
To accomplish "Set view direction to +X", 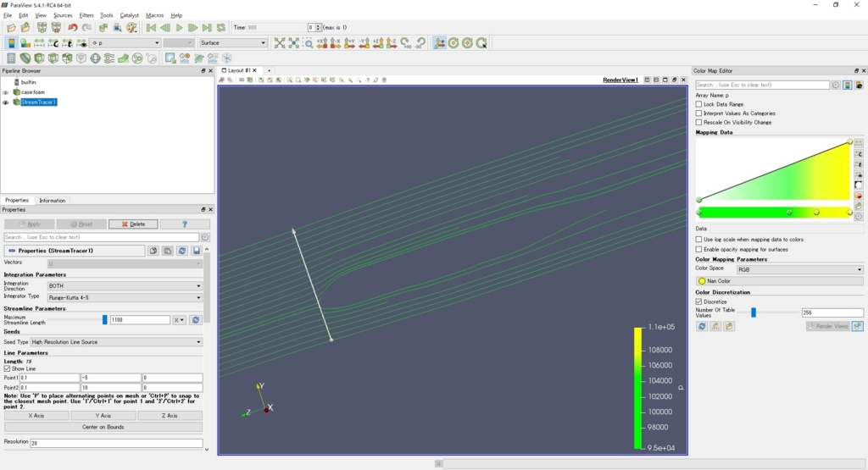I will [x=322, y=43].
